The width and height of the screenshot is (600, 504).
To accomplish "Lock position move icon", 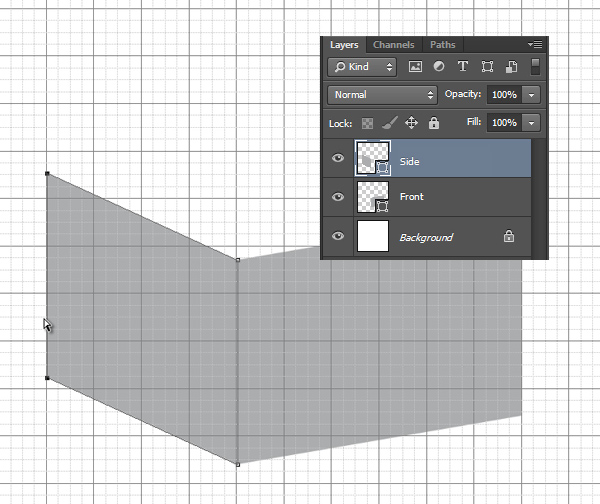I will [411, 123].
